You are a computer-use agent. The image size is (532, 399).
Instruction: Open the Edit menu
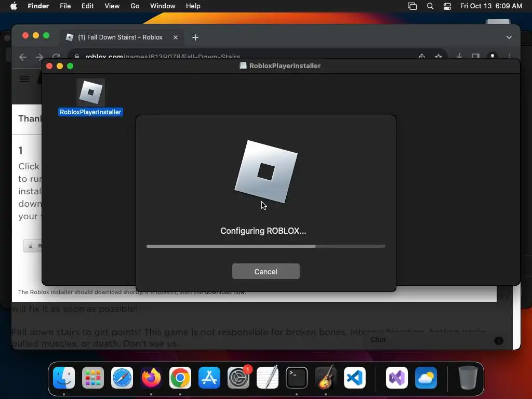[x=87, y=6]
